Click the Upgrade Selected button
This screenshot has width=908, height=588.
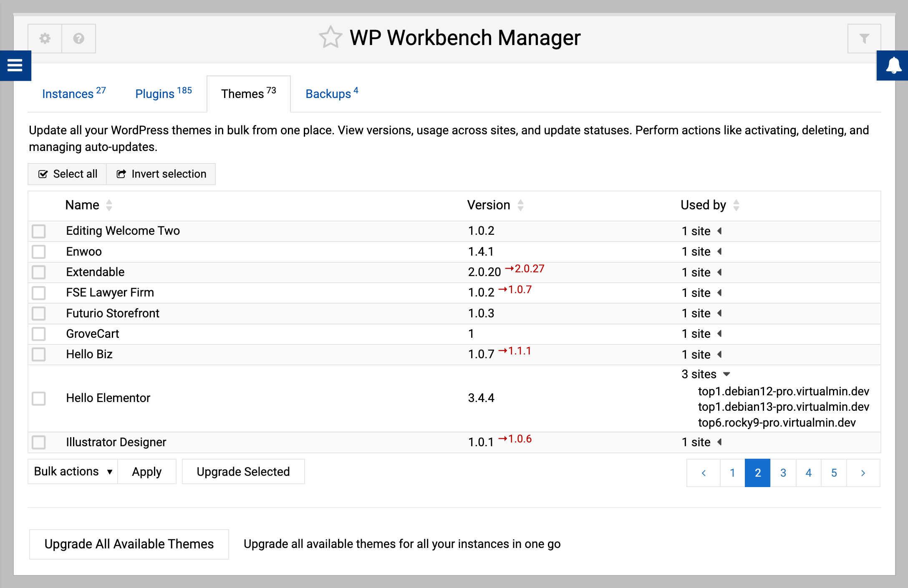click(x=243, y=472)
